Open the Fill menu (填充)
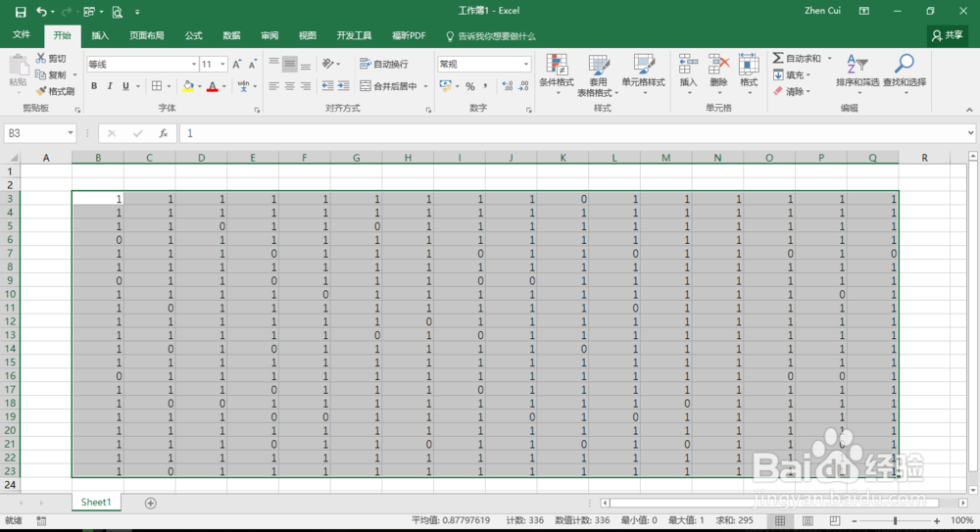 [x=791, y=75]
